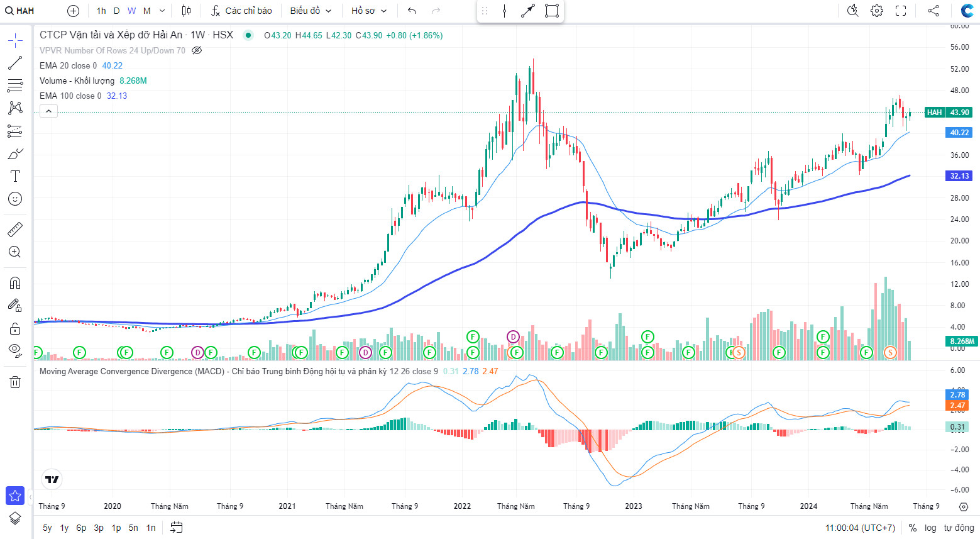Viewport: 980px width, 539px height.
Task: Open the quick search lightning icon
Action: tap(853, 11)
